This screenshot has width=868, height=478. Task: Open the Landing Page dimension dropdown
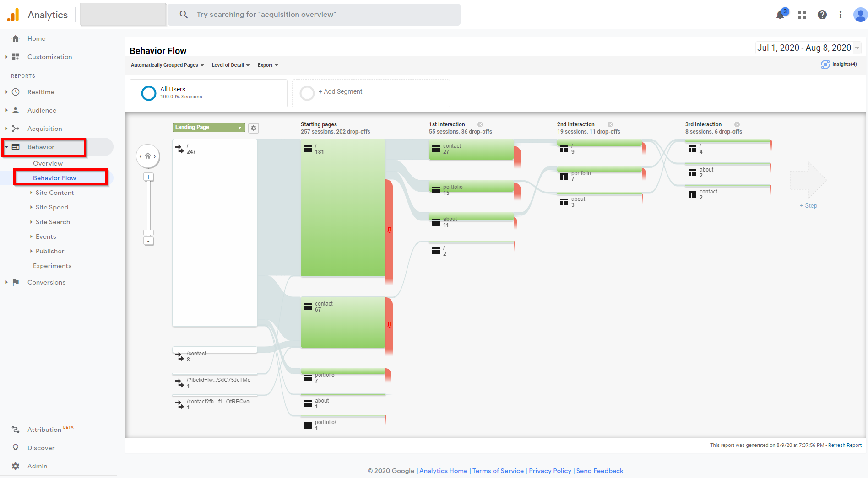[208, 127]
